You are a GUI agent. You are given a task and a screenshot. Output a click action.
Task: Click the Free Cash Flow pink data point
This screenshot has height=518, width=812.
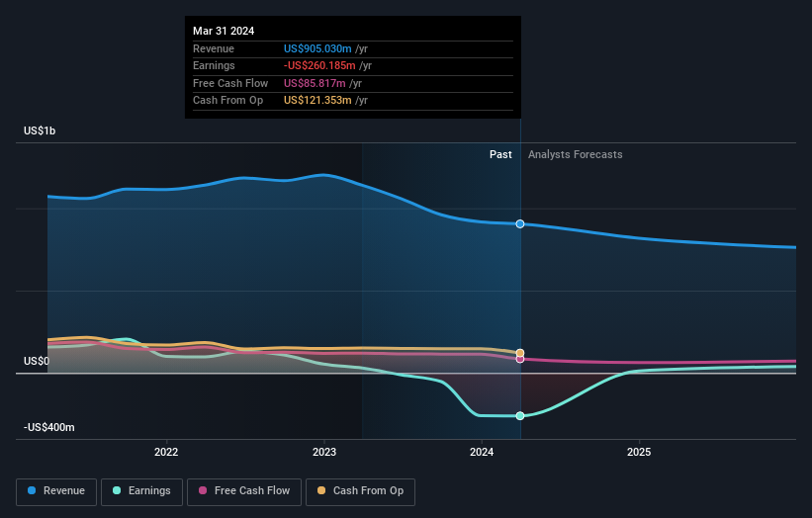pos(520,359)
